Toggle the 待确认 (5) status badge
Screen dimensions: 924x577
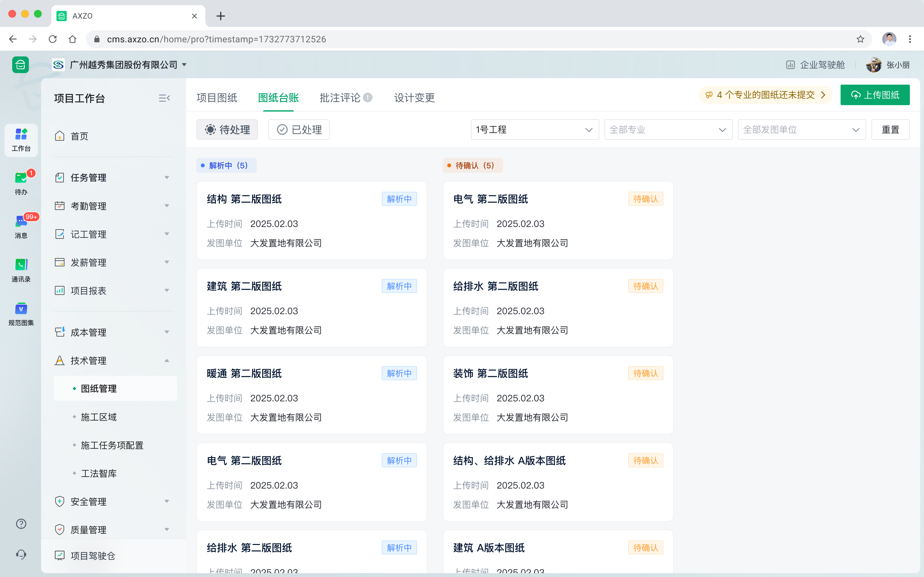coord(472,165)
